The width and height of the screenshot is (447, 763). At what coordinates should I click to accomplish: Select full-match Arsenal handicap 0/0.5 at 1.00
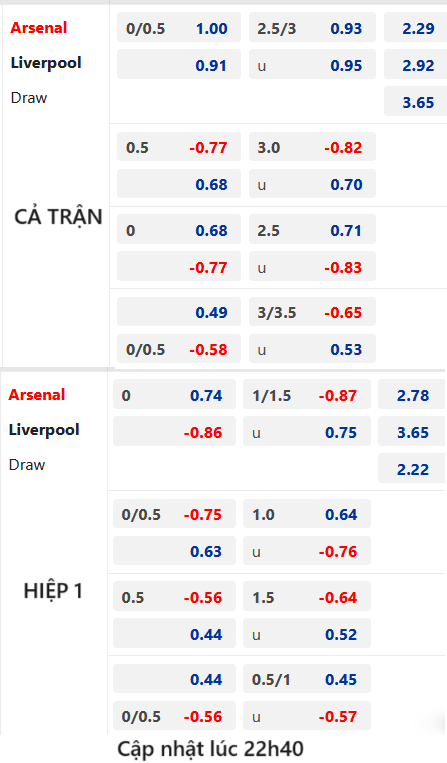179,28
